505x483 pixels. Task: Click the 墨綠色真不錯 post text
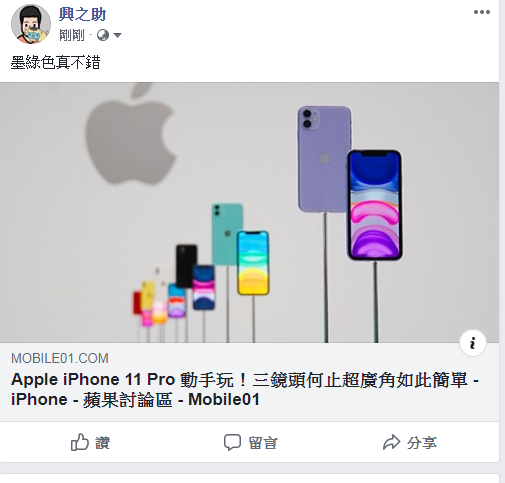55,63
